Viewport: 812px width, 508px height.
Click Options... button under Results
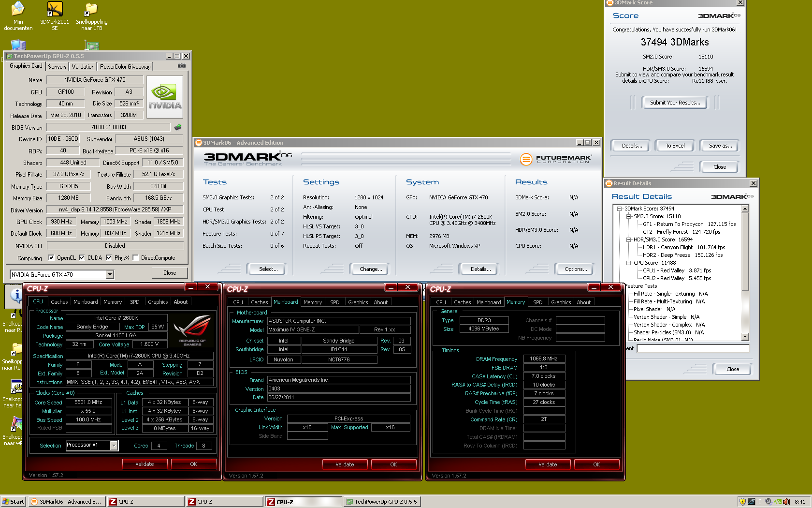click(x=576, y=269)
